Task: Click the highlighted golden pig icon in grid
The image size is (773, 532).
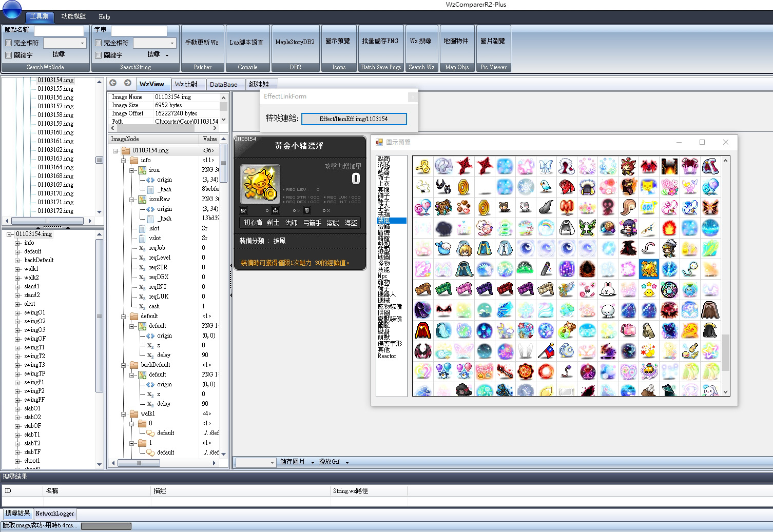Action: coord(649,269)
